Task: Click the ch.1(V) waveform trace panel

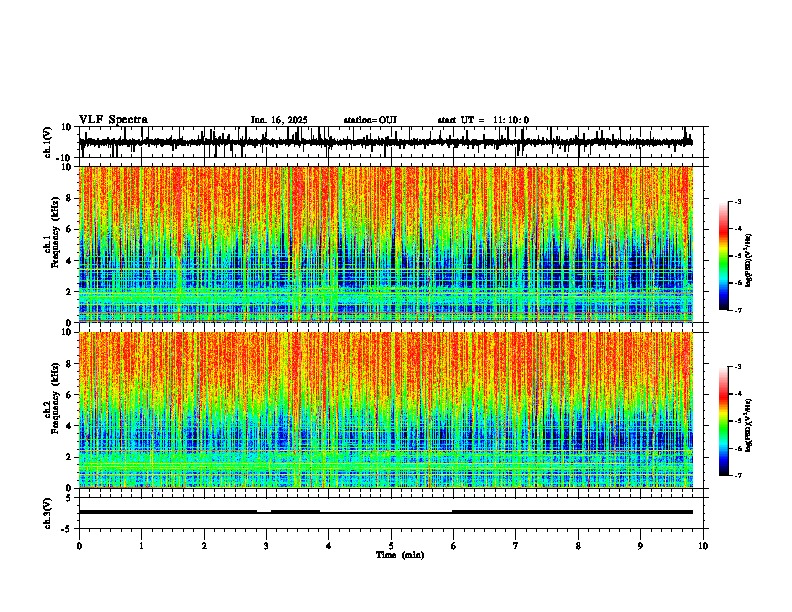Action: (x=390, y=142)
